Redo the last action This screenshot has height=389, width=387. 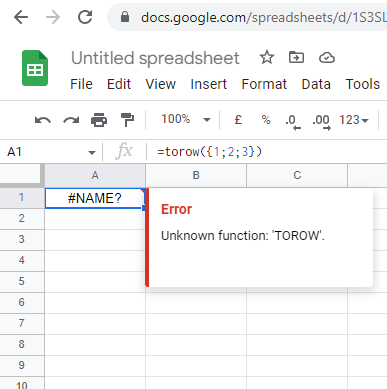(71, 120)
